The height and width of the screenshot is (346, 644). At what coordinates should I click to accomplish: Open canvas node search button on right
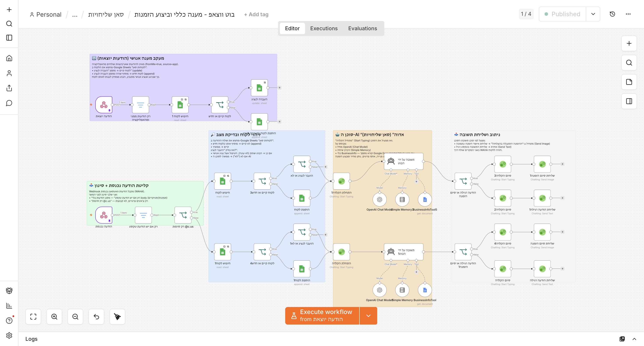[629, 63]
